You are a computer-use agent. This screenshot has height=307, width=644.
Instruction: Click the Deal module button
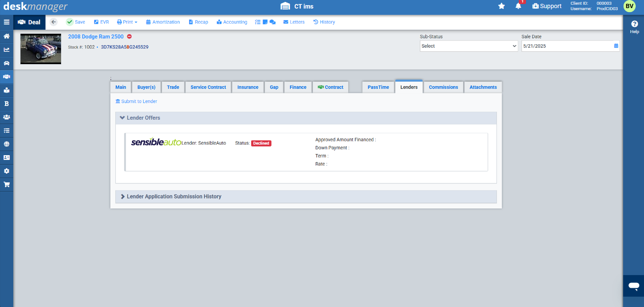coord(29,22)
